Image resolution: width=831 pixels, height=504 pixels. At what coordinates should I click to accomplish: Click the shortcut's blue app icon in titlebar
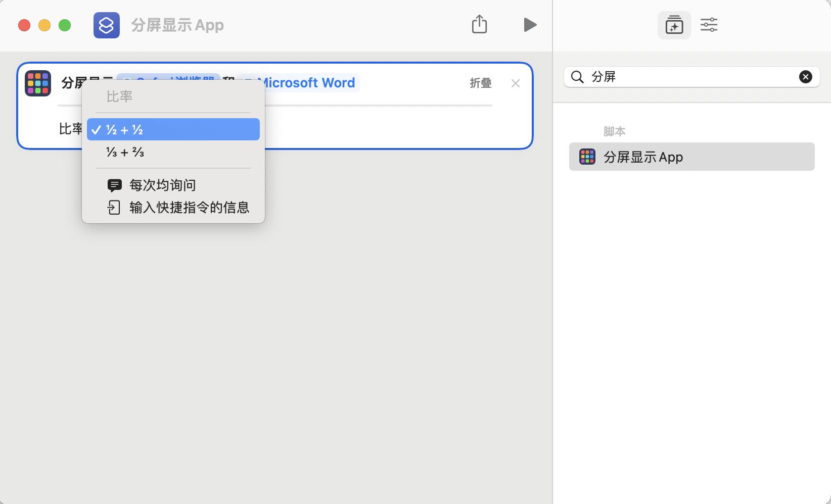coord(106,25)
